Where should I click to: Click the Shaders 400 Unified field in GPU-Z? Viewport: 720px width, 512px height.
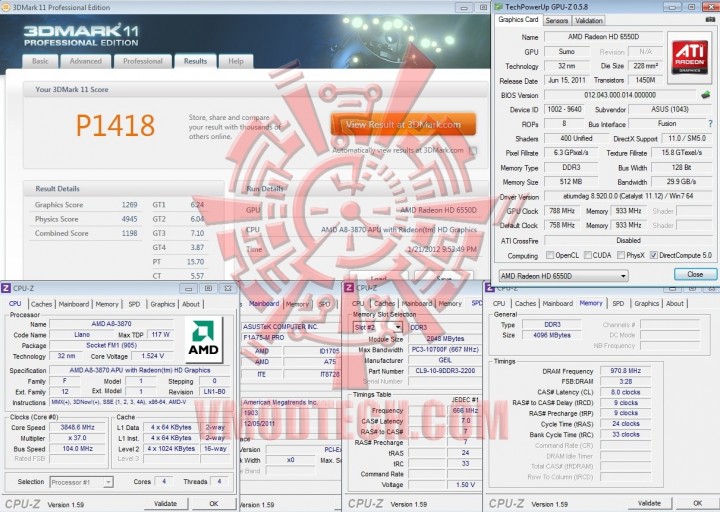tap(576, 138)
